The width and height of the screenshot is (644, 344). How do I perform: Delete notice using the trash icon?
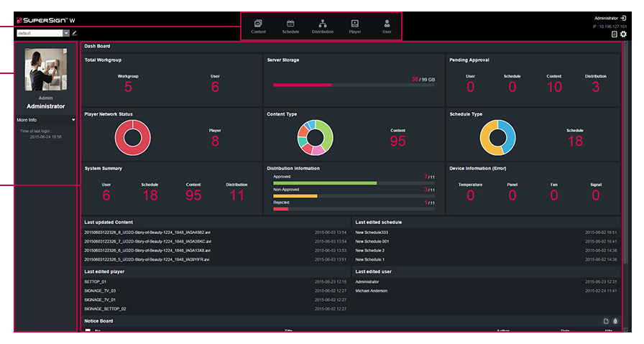(615, 321)
